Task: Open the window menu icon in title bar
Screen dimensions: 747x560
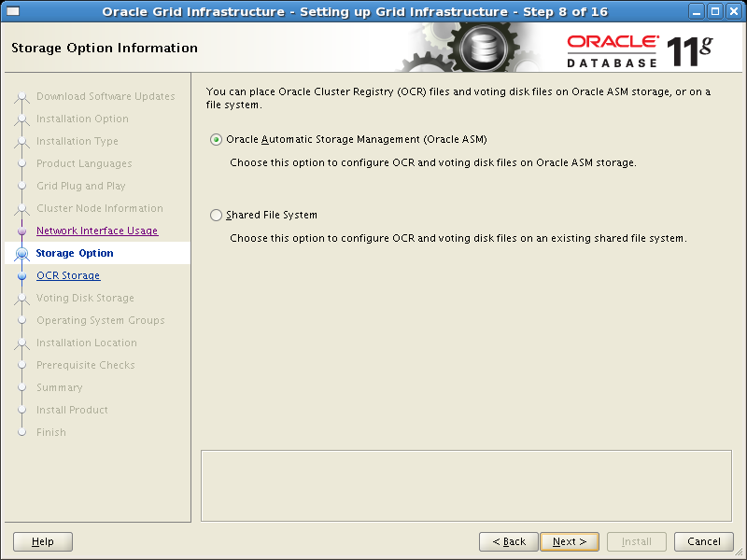Action: (x=13, y=11)
